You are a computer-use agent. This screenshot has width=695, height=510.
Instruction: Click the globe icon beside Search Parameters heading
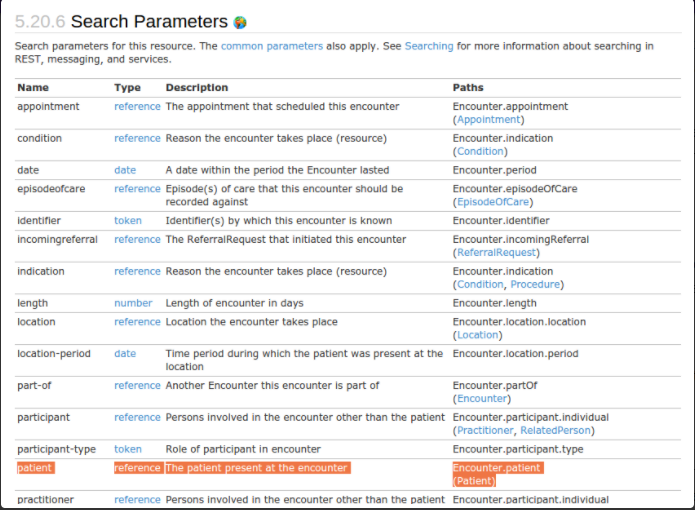(240, 22)
